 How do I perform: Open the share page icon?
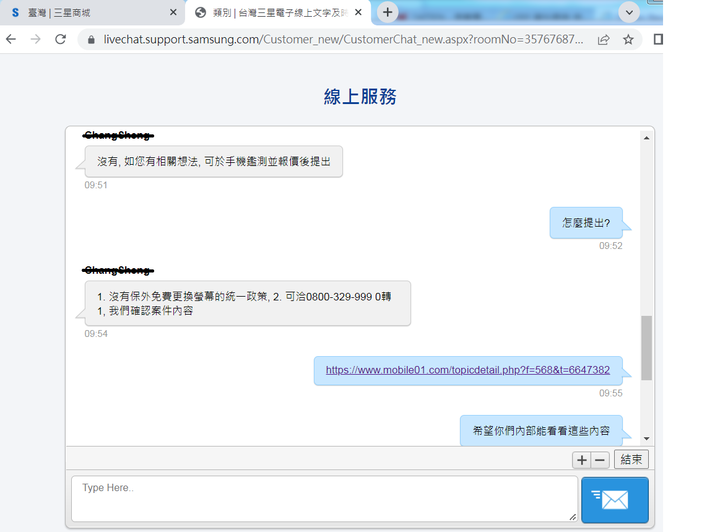tap(604, 40)
